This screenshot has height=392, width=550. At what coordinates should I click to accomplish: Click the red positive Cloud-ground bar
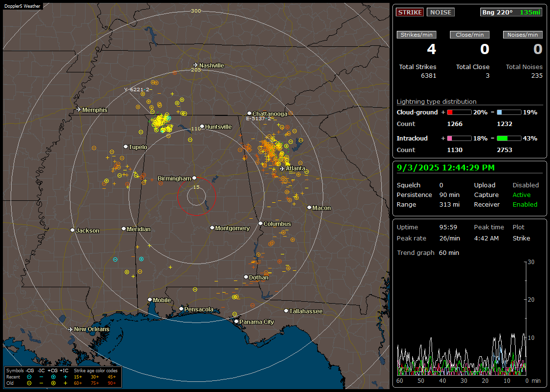459,112
